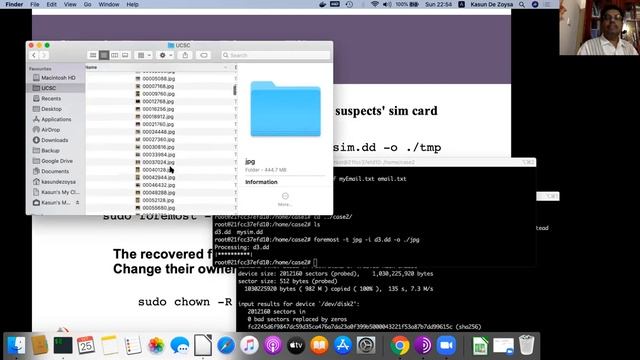Open the Finder menu in menu bar
640x360 pixels.
coord(14,4)
